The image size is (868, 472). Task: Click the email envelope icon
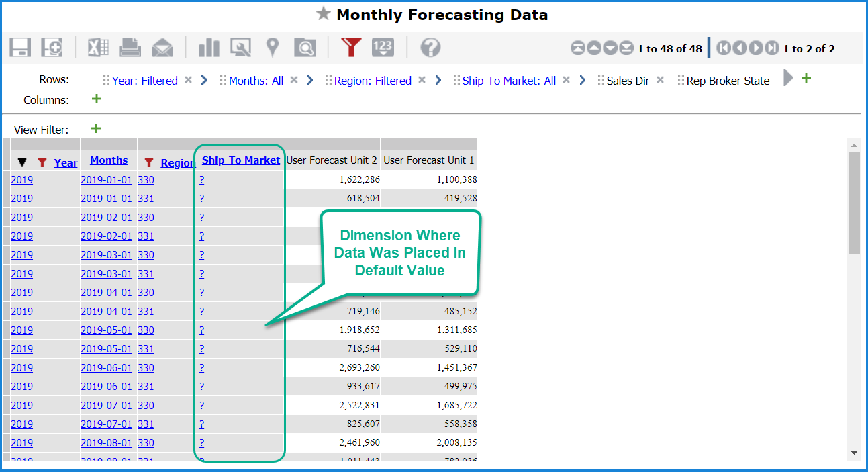click(162, 48)
